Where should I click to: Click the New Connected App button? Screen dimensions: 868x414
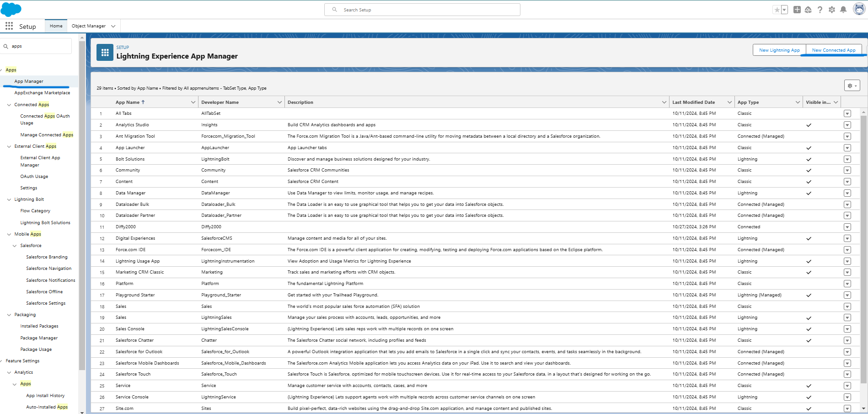[x=834, y=50]
